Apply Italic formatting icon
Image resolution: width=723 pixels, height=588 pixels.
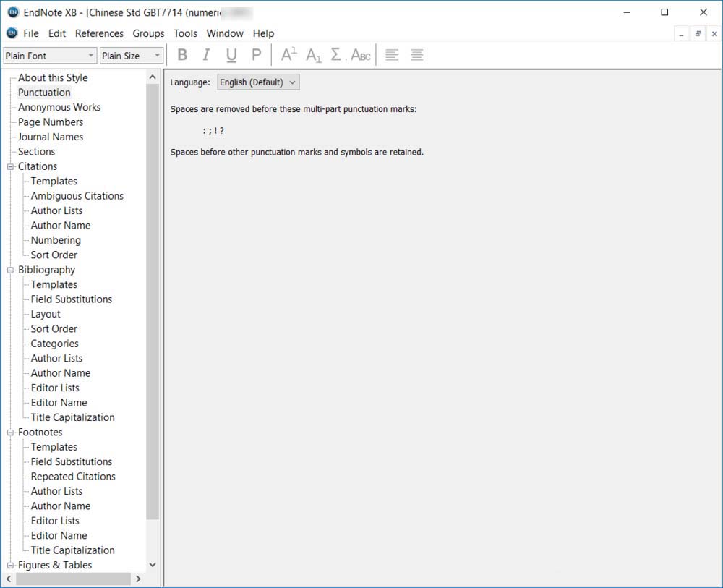click(206, 55)
